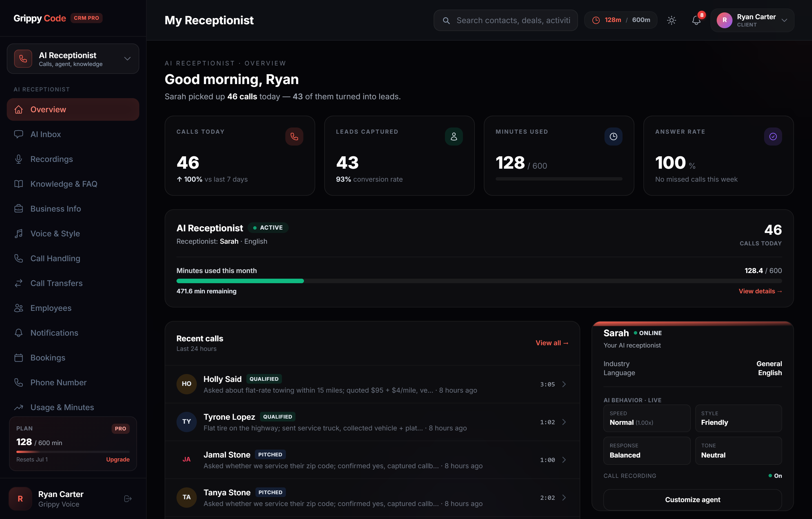Screen dimensions: 812x519
Task: Click the Speed Normal behavior tile
Action: (x=647, y=418)
